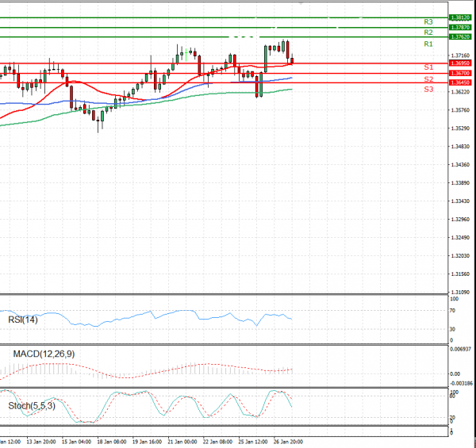Click the 1.31090 price axis value

click(460, 292)
